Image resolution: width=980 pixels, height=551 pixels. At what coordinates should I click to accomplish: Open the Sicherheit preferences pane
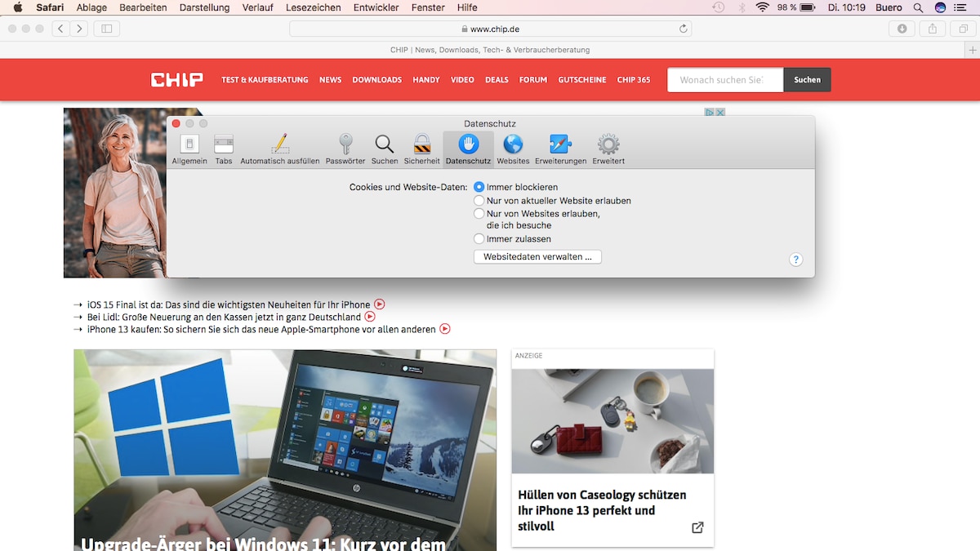coord(422,150)
